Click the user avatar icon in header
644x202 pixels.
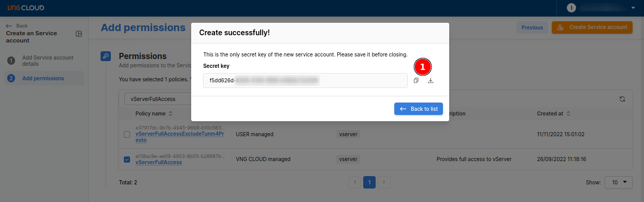(571, 8)
